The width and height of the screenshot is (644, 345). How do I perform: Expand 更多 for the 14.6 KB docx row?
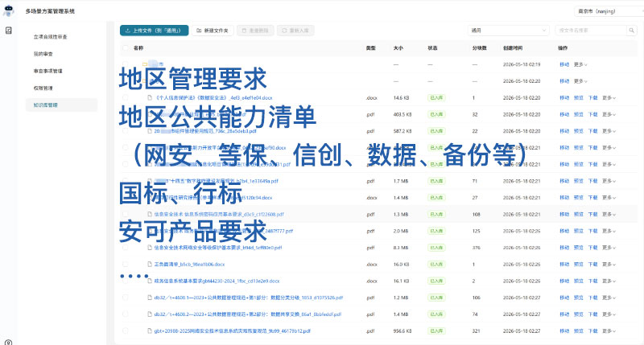[x=609, y=97]
